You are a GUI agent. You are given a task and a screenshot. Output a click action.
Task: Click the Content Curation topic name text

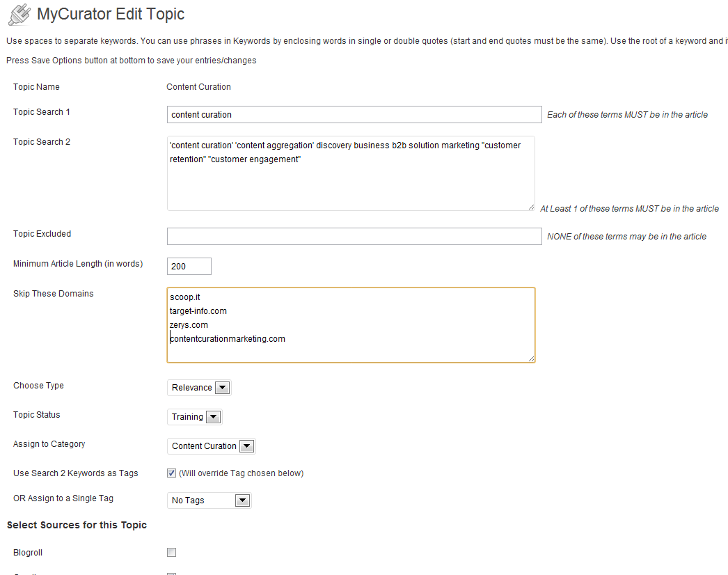click(x=198, y=87)
